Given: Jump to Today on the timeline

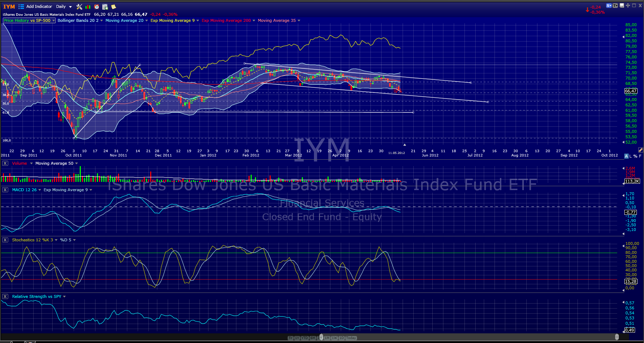Looking at the screenshot, I should [x=351, y=338].
